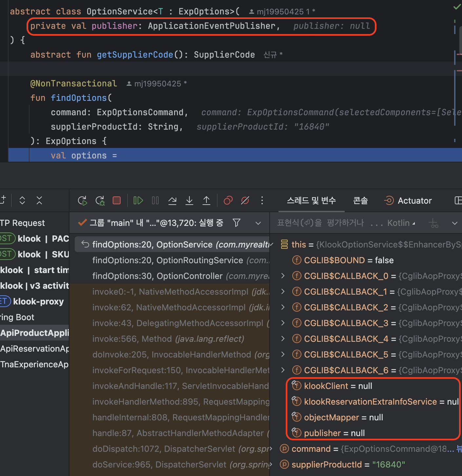Select supplierProductId = "16840" variable

[366, 465]
